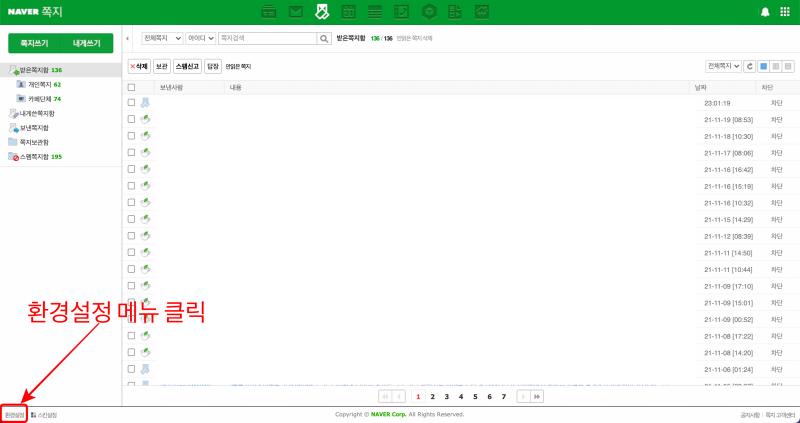Viewport: 800px width, 423px height.
Task: Click the note icon in the 23:01:19 row
Action: point(145,103)
